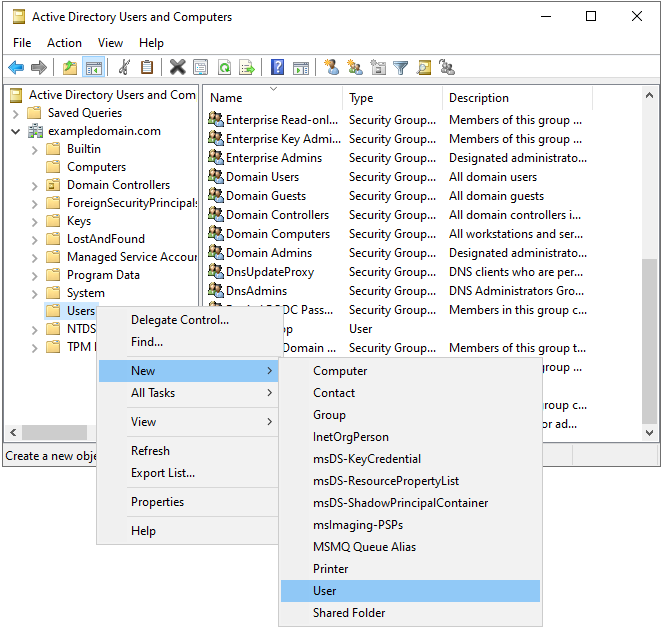Select Printer in the New submenu

(x=410, y=569)
